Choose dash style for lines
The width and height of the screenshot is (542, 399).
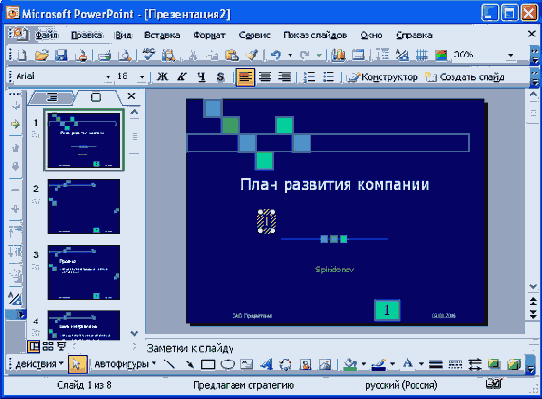point(455,364)
